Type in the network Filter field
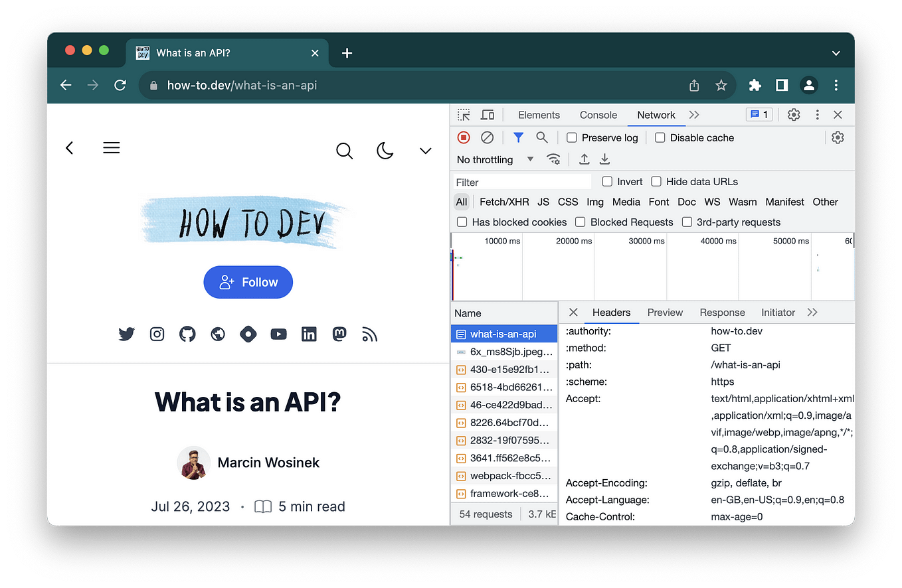 pos(522,181)
